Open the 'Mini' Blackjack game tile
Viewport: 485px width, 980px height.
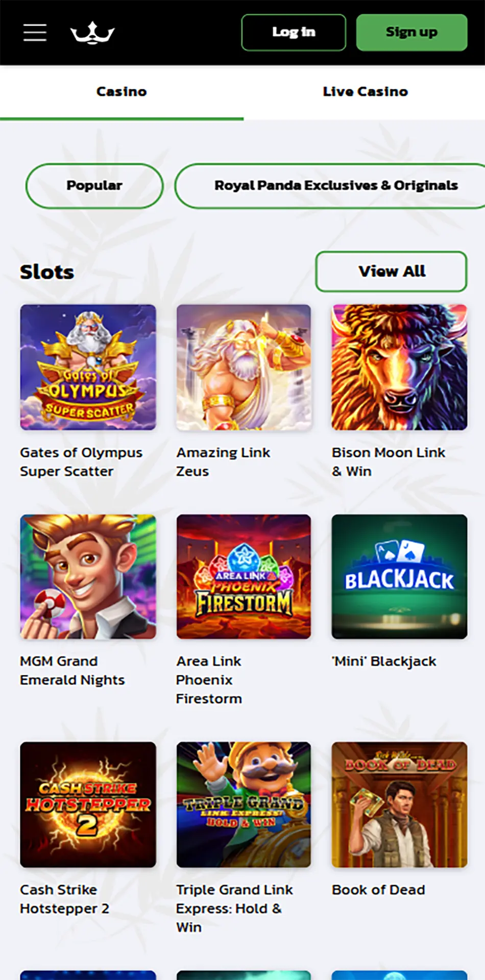coord(399,576)
